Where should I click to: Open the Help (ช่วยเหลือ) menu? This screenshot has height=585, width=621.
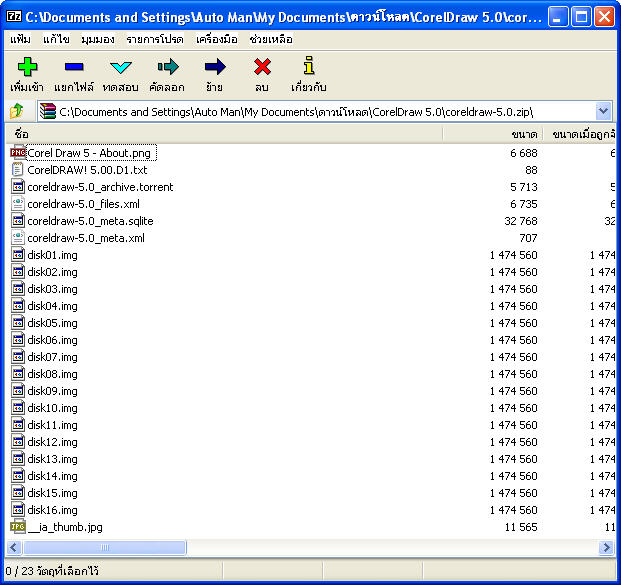(x=271, y=39)
